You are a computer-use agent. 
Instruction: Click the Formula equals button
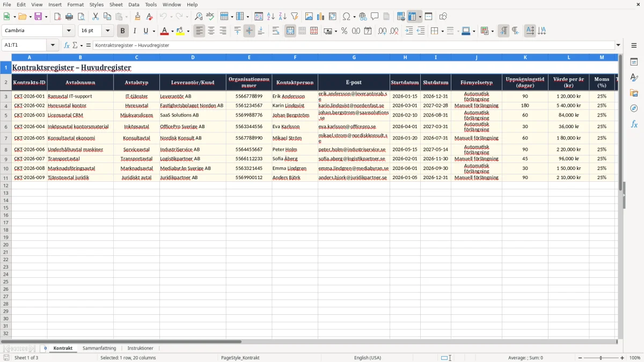click(88, 45)
